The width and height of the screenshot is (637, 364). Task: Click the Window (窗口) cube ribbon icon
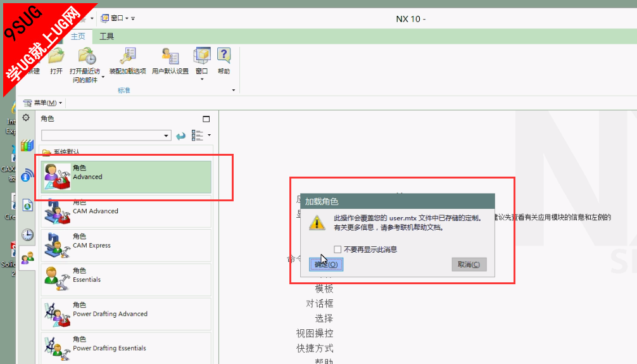tap(202, 56)
